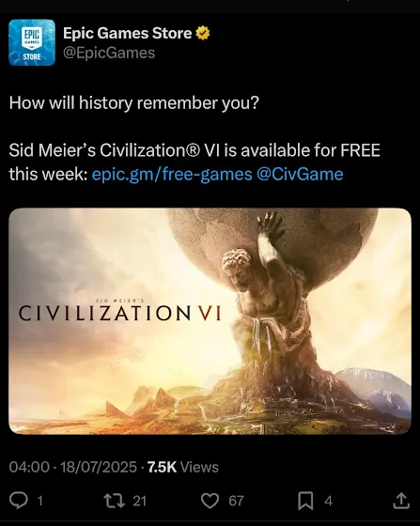This screenshot has height=526, width=420.
Task: Like the post with the heart icon
Action: [210, 501]
